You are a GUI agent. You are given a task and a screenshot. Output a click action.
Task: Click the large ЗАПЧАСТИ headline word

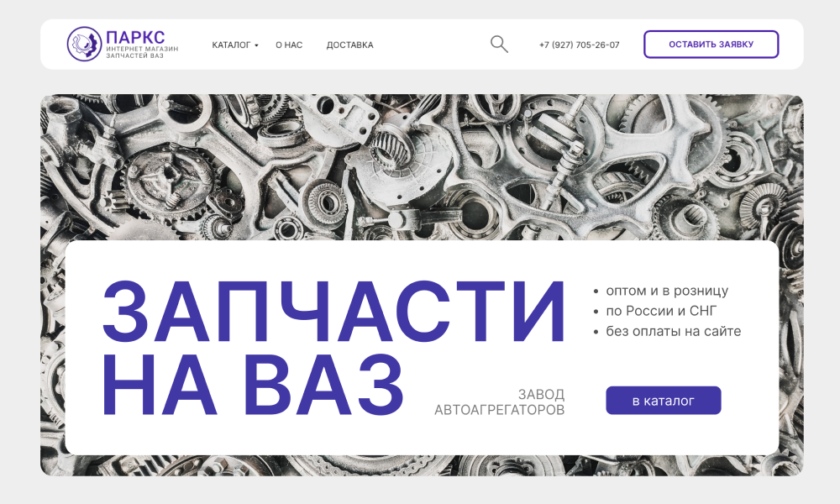click(x=333, y=310)
